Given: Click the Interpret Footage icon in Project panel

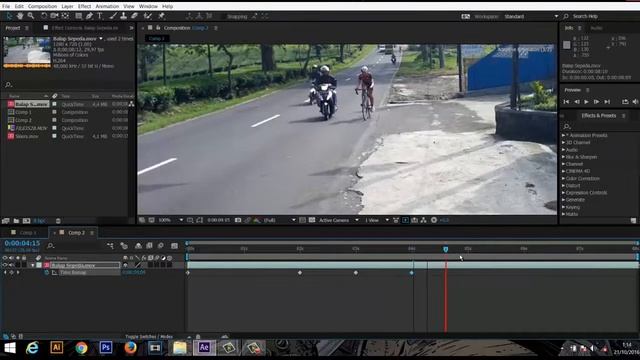Looking at the screenshot, I should (6, 221).
